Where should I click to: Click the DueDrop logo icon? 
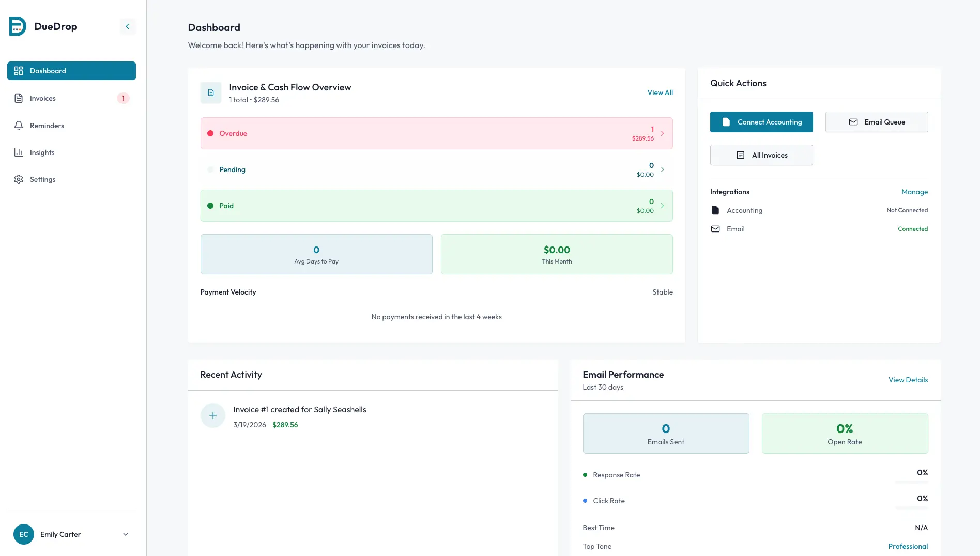[x=18, y=26]
